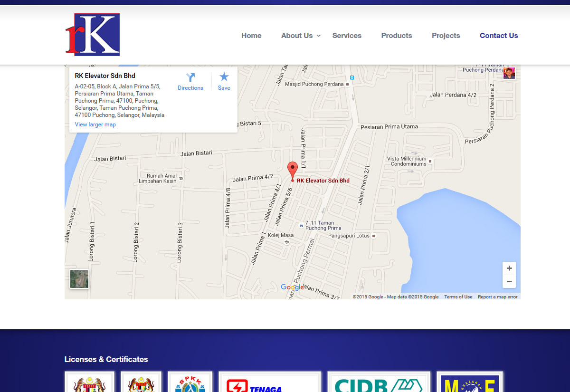Click the 7-11 Taman Puchong Prima marker
570x392 pixels.
pos(301,226)
